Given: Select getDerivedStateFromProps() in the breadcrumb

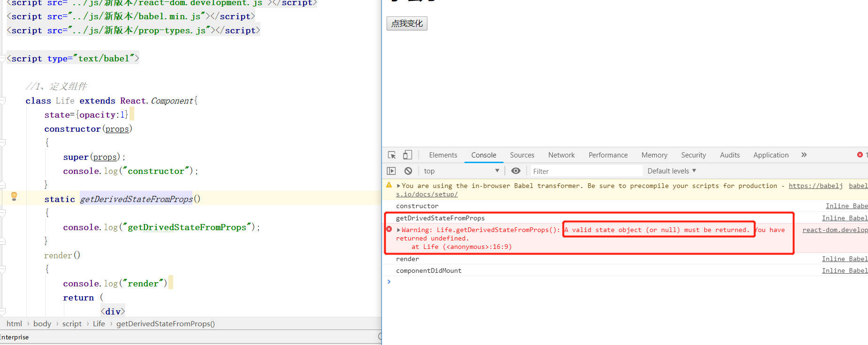Looking at the screenshot, I should [166, 324].
